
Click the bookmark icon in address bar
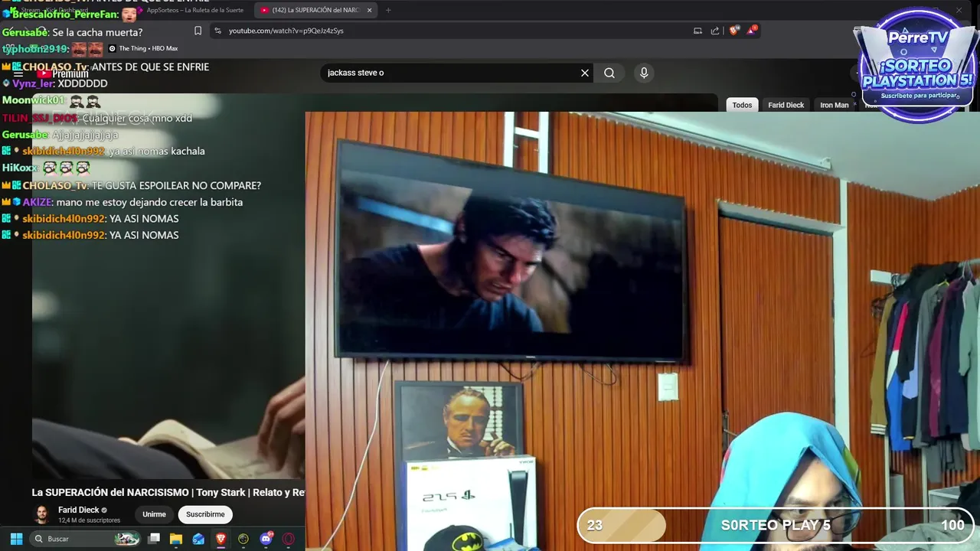coord(198,31)
